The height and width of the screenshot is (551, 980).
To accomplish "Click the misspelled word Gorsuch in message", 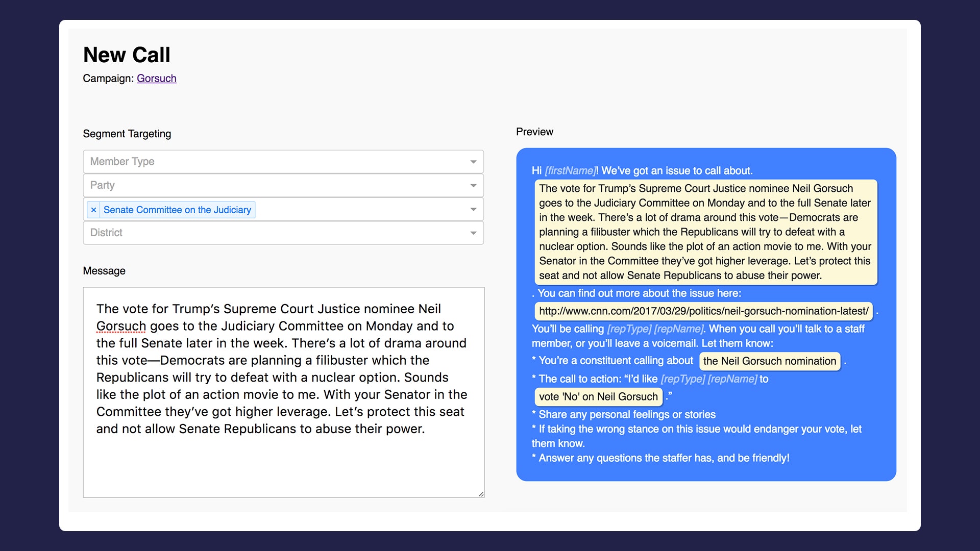I will [121, 326].
